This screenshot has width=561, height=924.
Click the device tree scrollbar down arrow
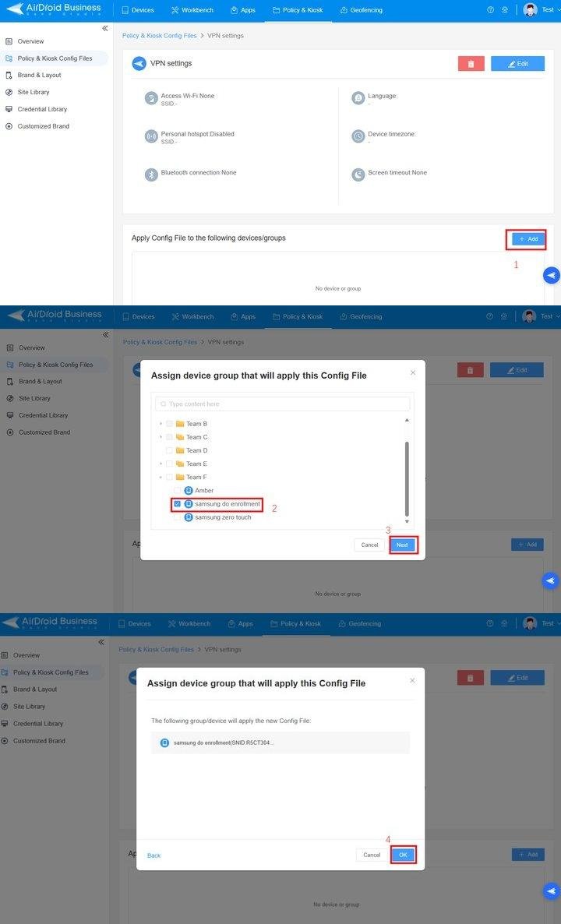[407, 521]
